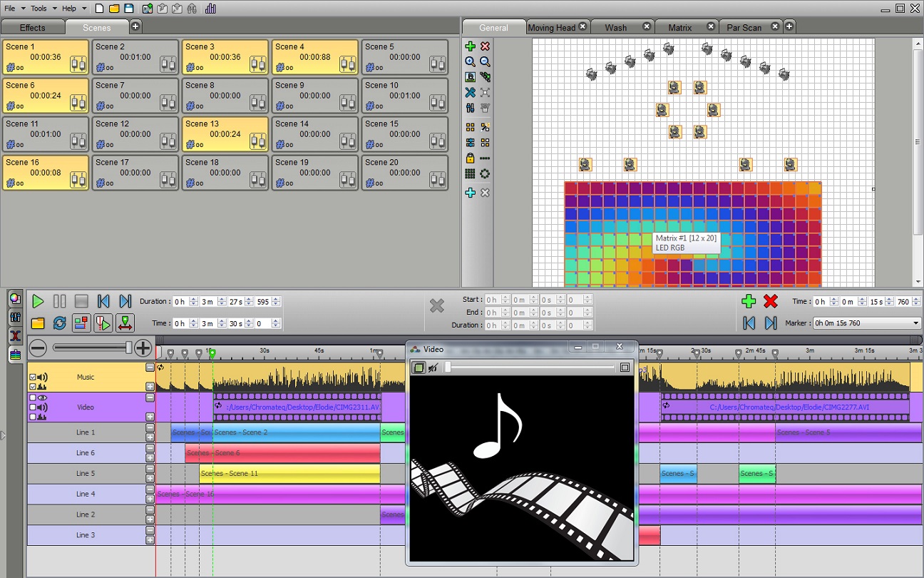Toggle the Video track audio speaker checkbox
The width and height of the screenshot is (924, 578).
pyautogui.click(x=33, y=407)
